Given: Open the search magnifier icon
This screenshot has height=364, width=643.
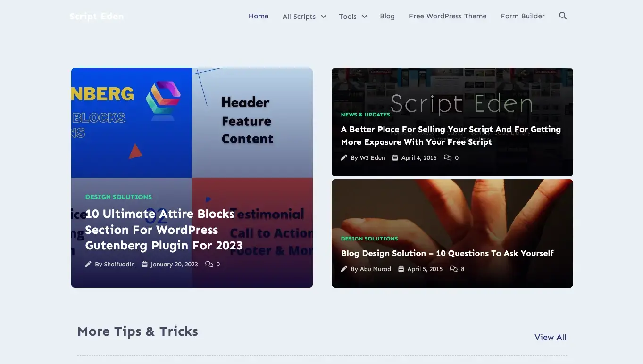Looking at the screenshot, I should click(563, 16).
